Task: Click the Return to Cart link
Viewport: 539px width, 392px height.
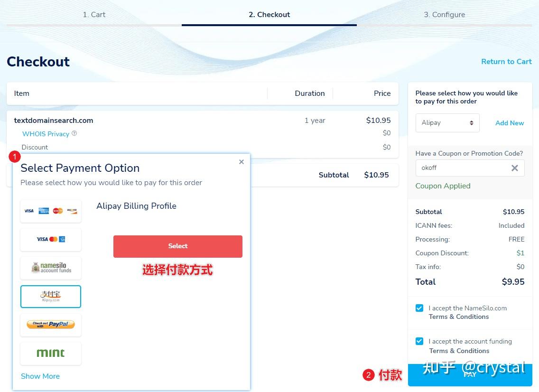Action: (506, 61)
